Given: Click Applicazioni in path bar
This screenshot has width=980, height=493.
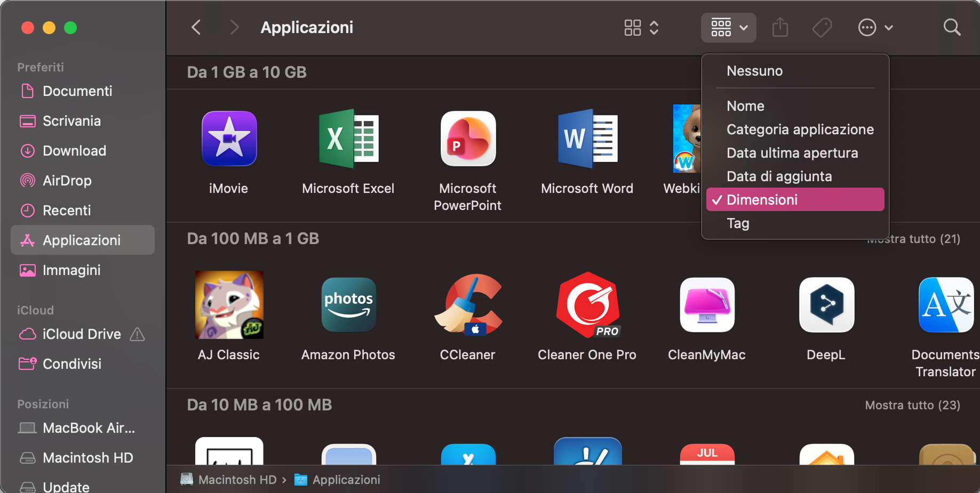Looking at the screenshot, I should (x=337, y=480).
